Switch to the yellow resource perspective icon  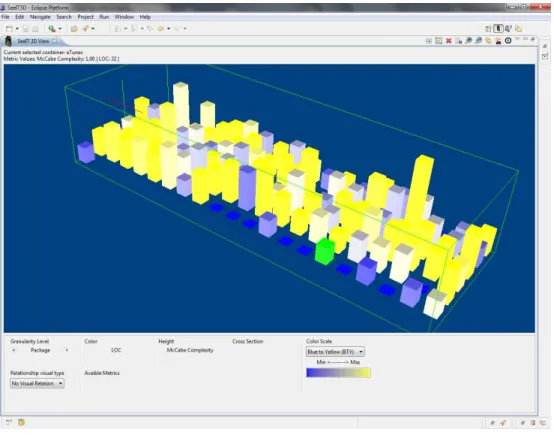[x=518, y=29]
